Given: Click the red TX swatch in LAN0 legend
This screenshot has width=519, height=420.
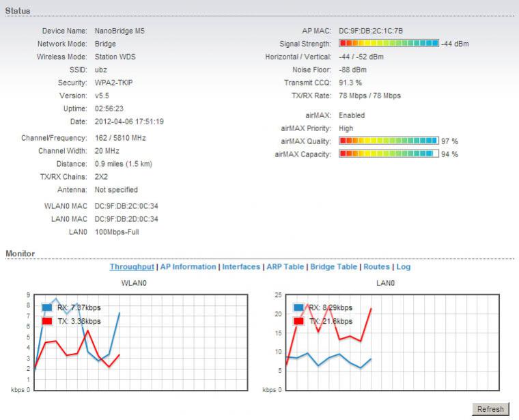Looking at the screenshot, I should pos(298,321).
